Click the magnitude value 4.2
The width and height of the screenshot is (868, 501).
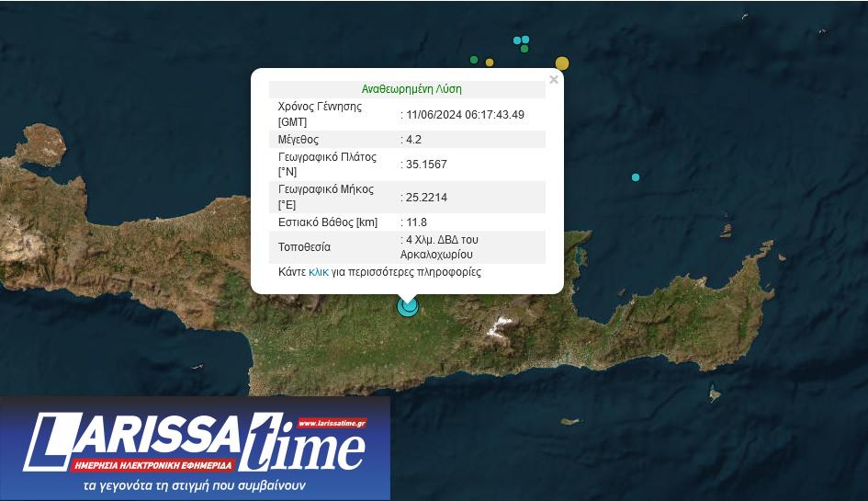[413, 140]
